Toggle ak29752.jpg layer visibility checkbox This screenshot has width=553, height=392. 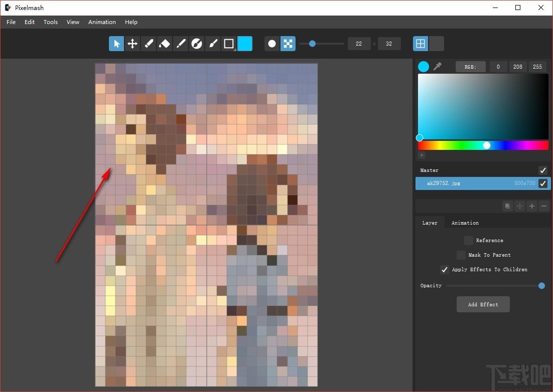543,183
